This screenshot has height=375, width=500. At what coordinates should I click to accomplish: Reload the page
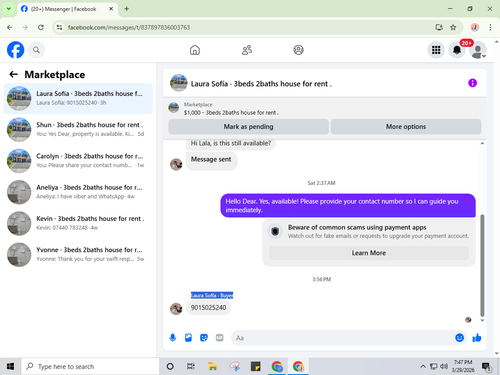tap(41, 27)
